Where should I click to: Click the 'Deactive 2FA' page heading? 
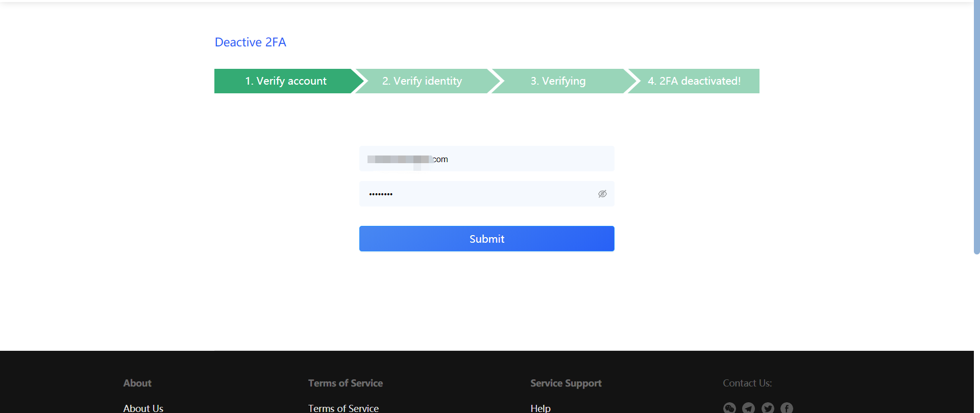[x=250, y=42]
